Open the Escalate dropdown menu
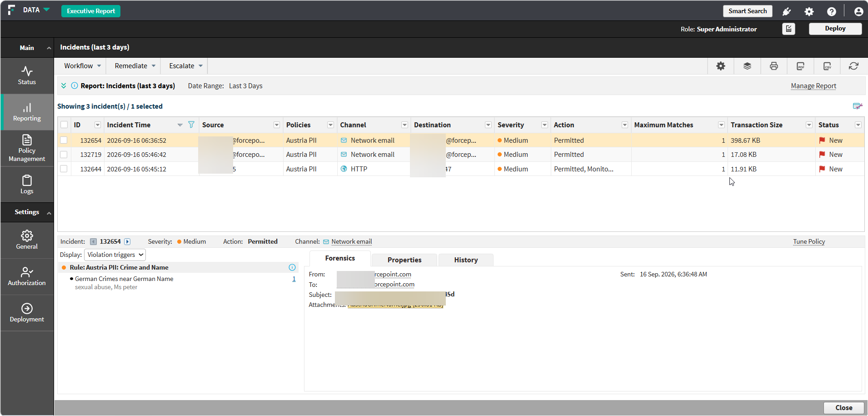The height and width of the screenshot is (416, 868). point(186,66)
